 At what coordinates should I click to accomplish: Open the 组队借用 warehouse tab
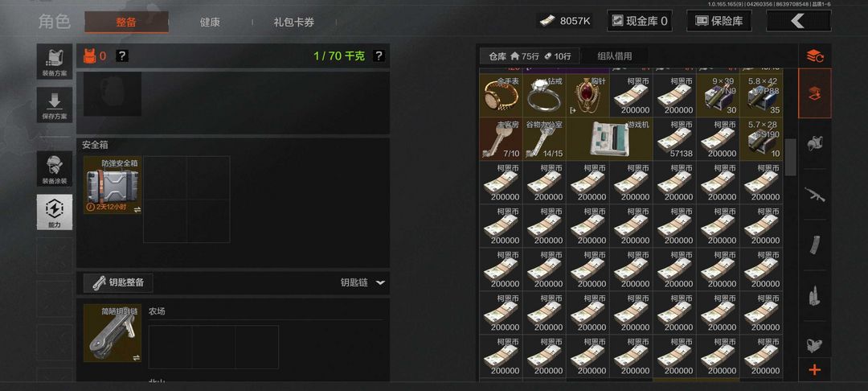pyautogui.click(x=615, y=56)
